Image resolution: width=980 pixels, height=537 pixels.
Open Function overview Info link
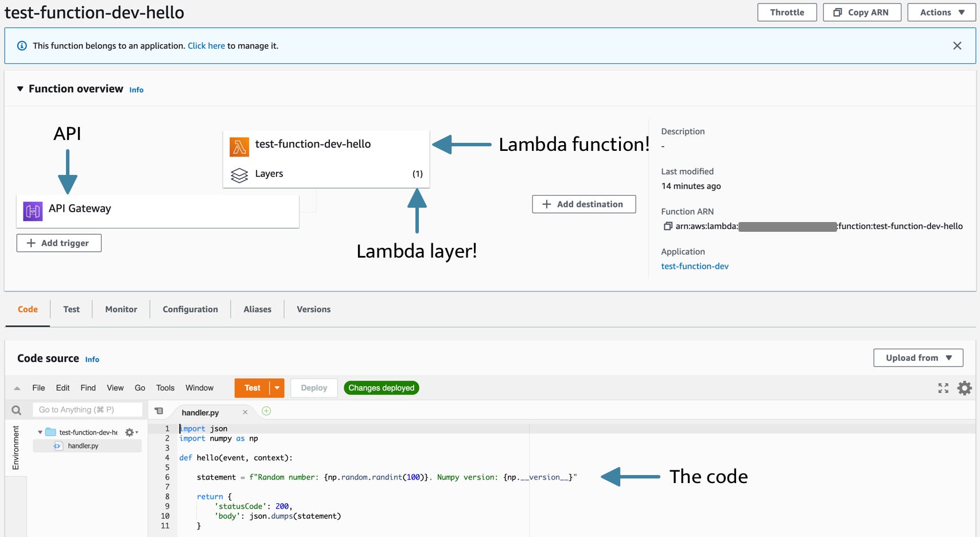click(136, 90)
